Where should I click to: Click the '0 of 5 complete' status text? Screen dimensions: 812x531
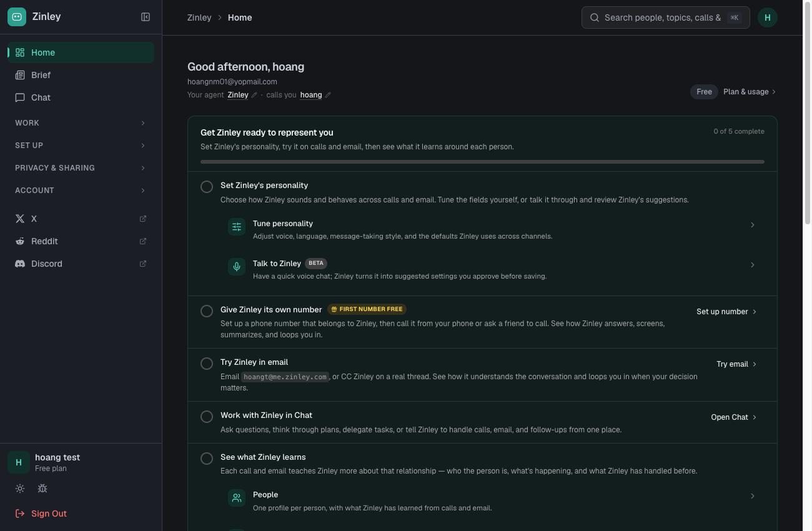[739, 131]
